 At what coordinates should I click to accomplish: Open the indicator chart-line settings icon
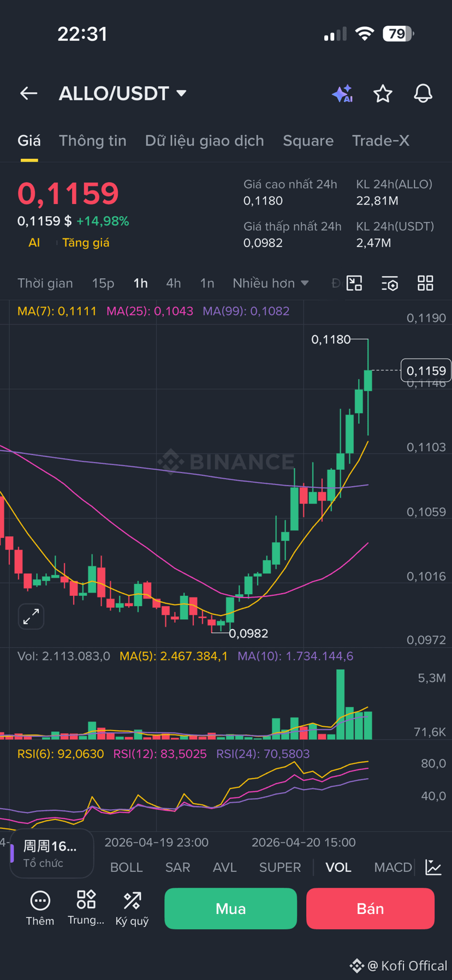433,867
